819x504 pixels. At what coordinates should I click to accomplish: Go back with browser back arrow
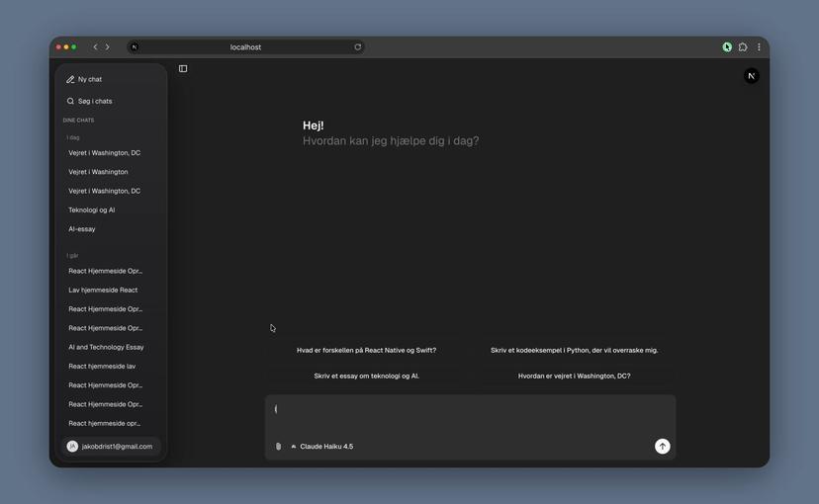pos(95,46)
